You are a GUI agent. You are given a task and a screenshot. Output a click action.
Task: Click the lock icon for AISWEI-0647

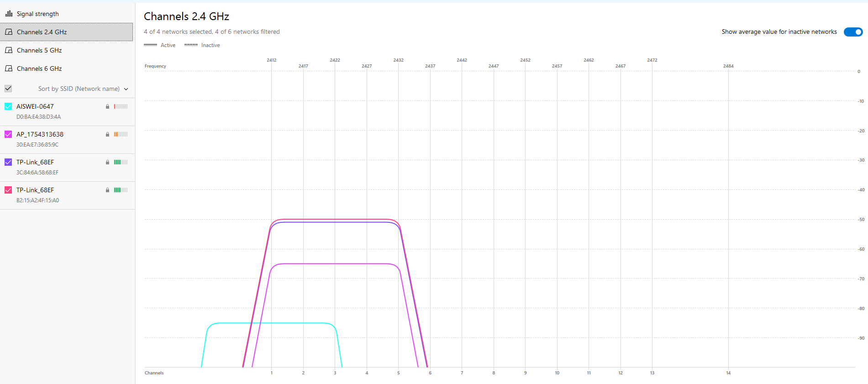108,106
